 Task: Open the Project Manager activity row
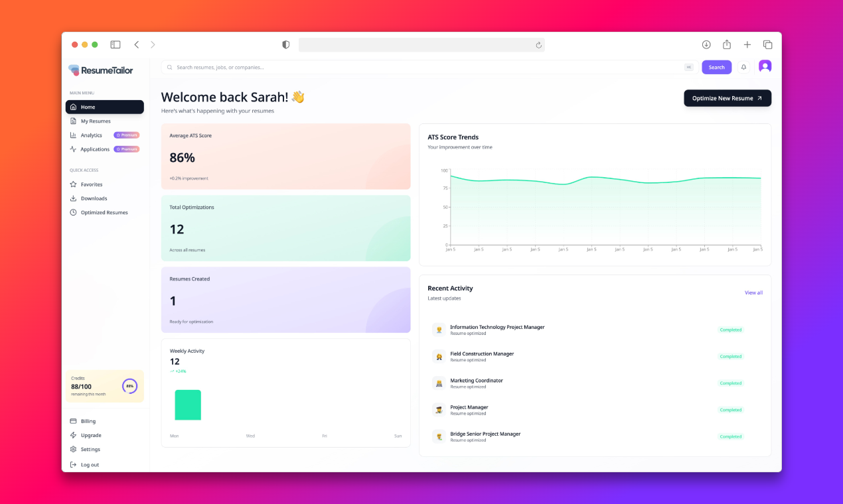[595, 410]
